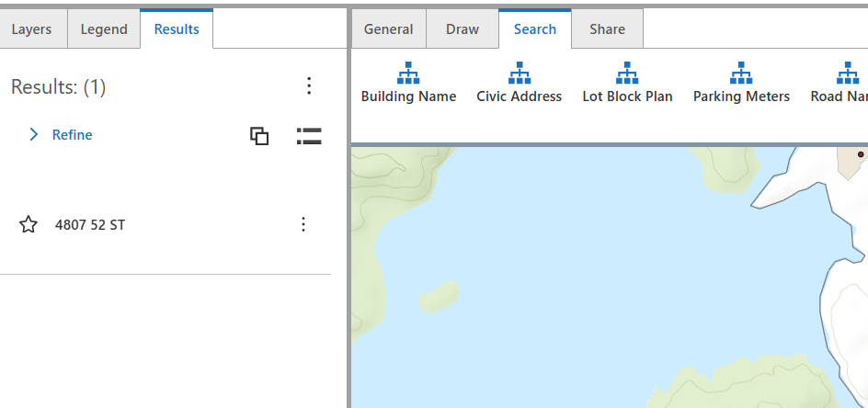Go to the General toolbar tab
Image resolution: width=868 pixels, height=408 pixels.
388,29
